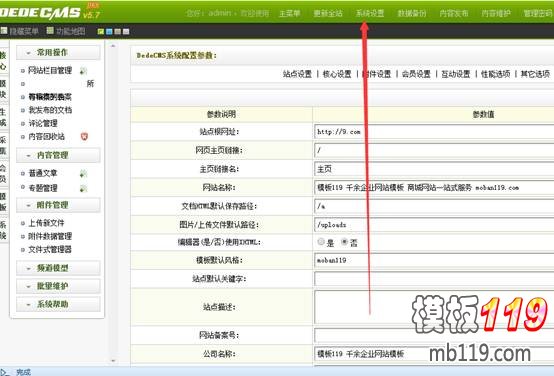Image resolution: width=554 pixels, height=376 pixels.
Task: Expand the 频道模型 section
Action: coord(58,268)
